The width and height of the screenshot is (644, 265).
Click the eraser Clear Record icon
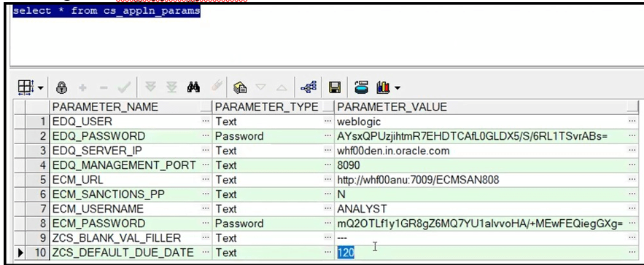[216, 86]
